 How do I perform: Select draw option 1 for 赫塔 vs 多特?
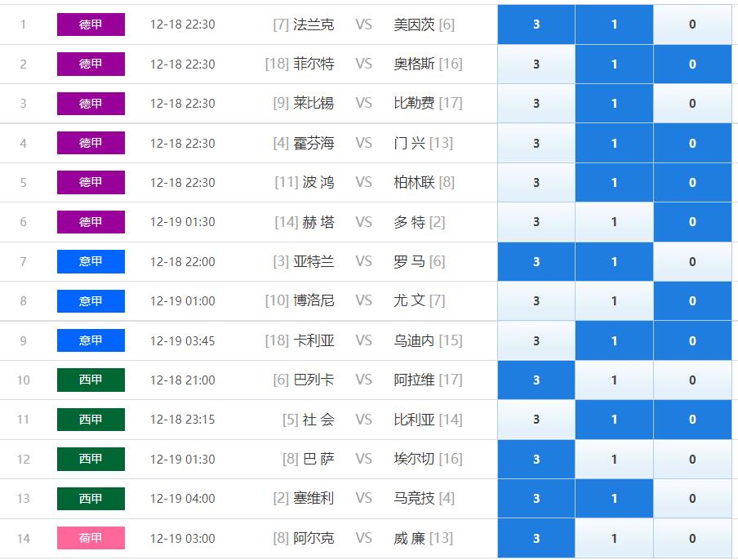click(x=614, y=222)
